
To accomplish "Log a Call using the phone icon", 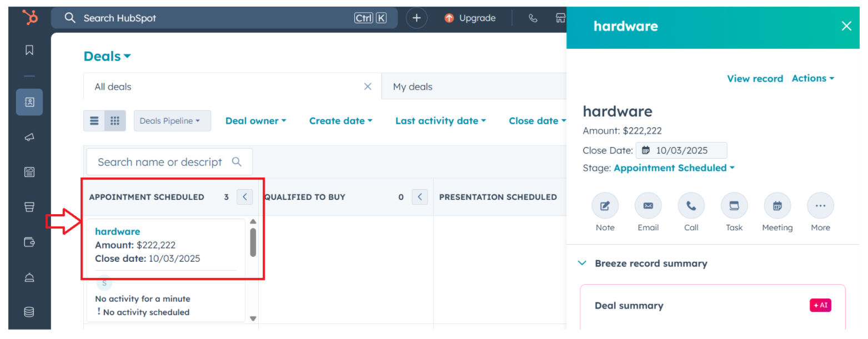I will point(691,206).
